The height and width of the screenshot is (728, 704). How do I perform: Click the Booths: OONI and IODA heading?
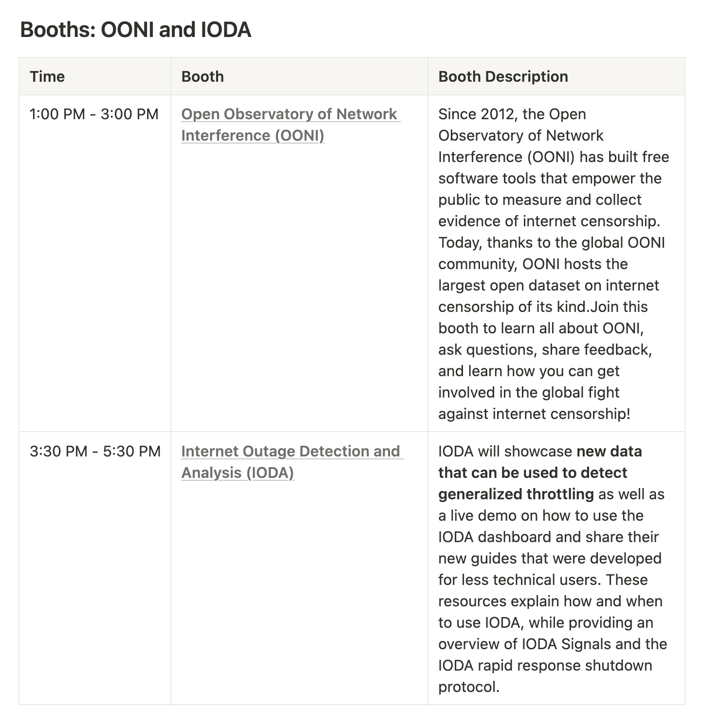135,30
